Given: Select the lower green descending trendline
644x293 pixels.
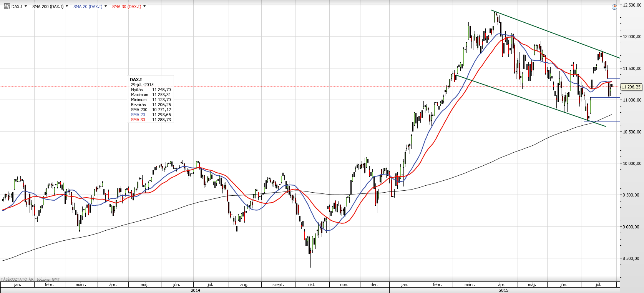Looking at the screenshot, I should tap(530, 101).
